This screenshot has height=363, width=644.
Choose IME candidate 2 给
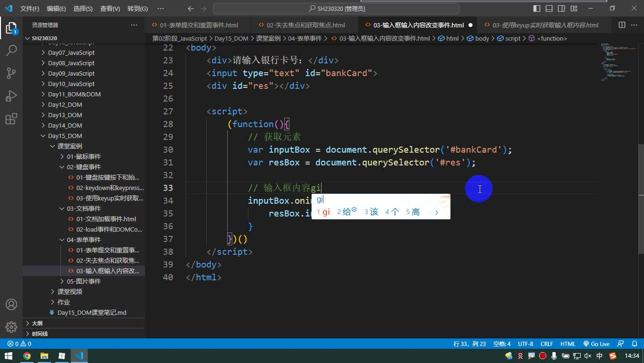(x=347, y=212)
